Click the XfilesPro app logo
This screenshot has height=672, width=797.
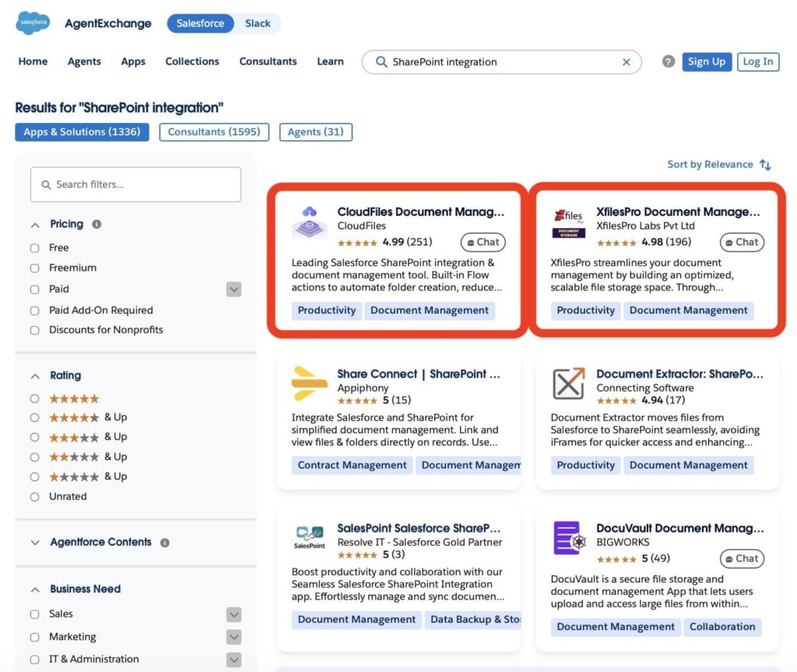pos(568,223)
